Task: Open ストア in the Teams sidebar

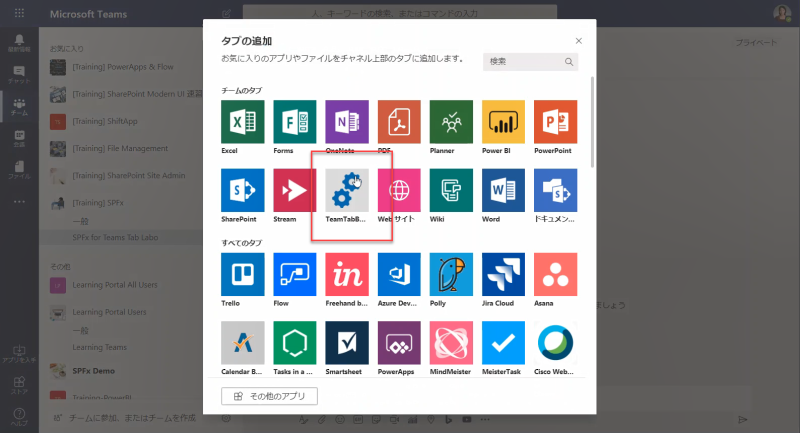Action: (x=19, y=385)
